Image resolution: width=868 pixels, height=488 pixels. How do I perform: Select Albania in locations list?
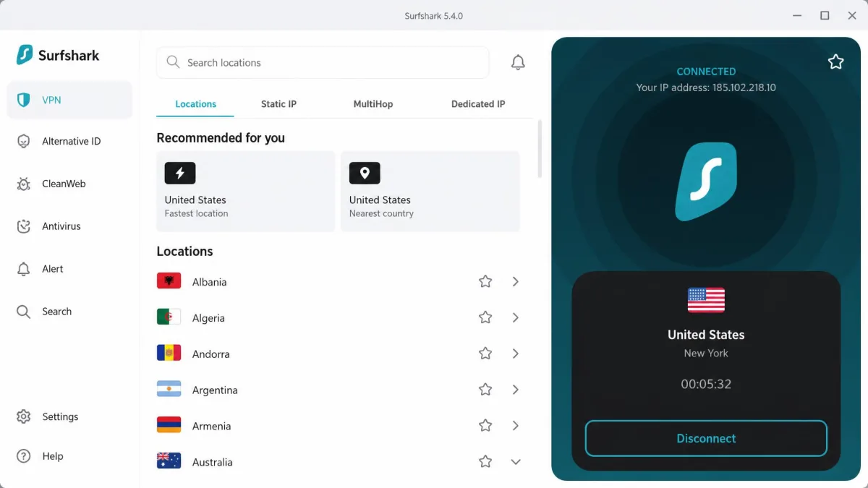339,281
